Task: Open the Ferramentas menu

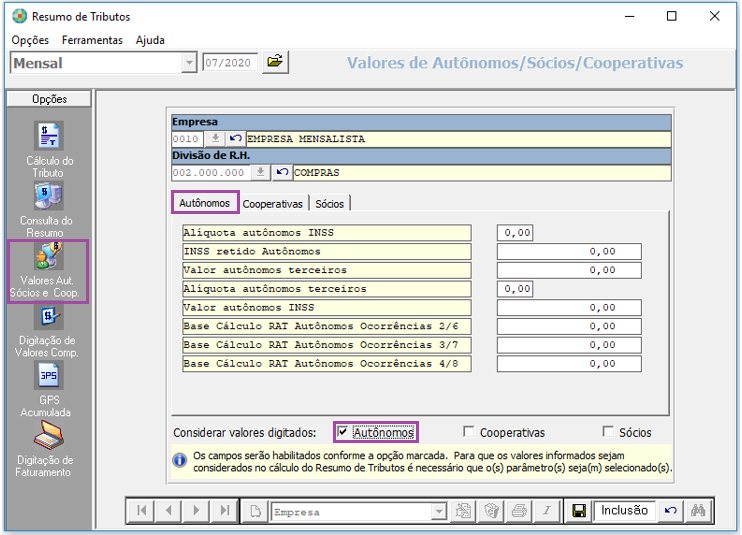Action: click(x=92, y=40)
